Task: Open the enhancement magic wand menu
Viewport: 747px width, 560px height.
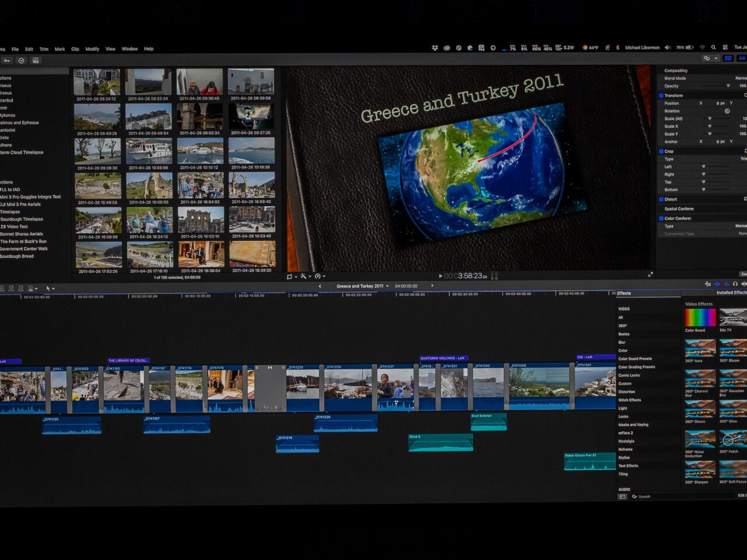Action: pyautogui.click(x=303, y=276)
